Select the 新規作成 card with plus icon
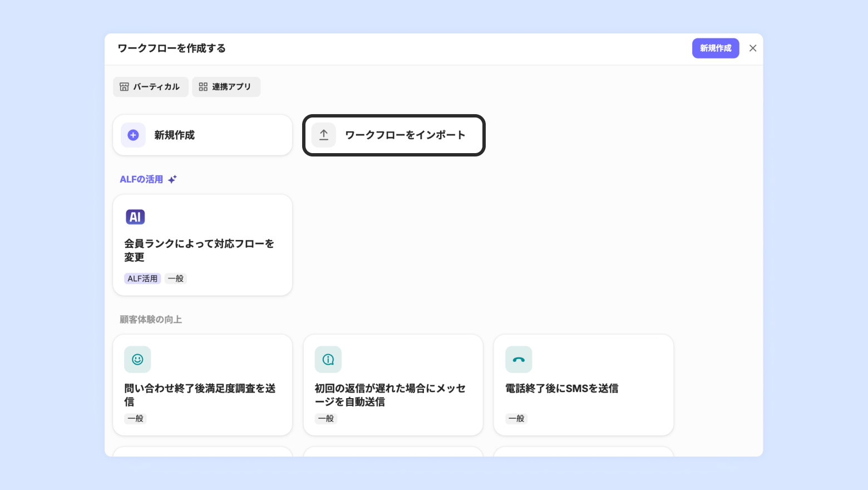868x490 pixels. tap(203, 135)
